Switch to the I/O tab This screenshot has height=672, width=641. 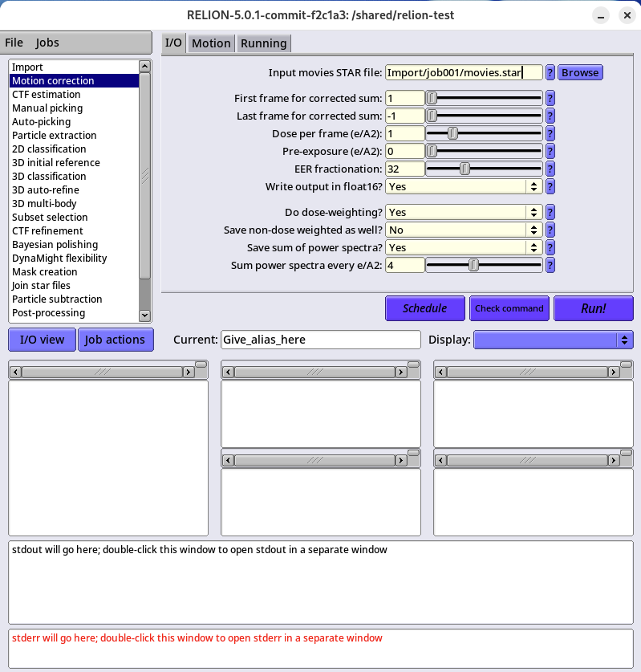coord(173,43)
